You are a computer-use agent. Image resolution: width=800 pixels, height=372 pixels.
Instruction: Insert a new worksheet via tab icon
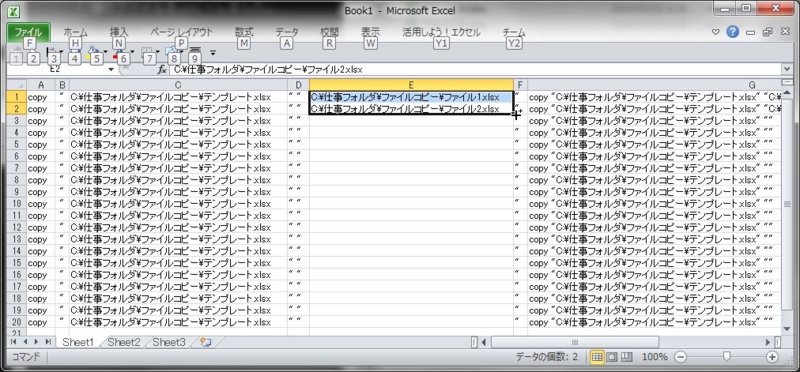click(x=206, y=342)
